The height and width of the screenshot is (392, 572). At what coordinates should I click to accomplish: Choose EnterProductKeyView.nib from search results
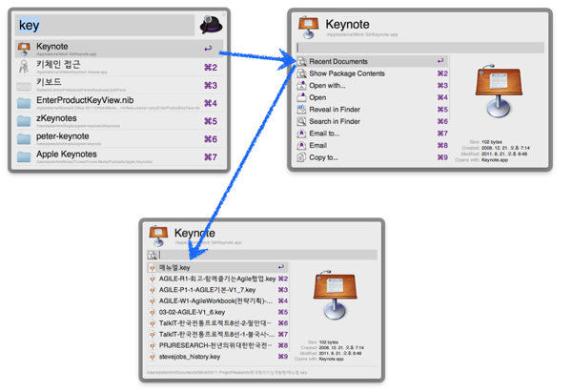pos(84,101)
